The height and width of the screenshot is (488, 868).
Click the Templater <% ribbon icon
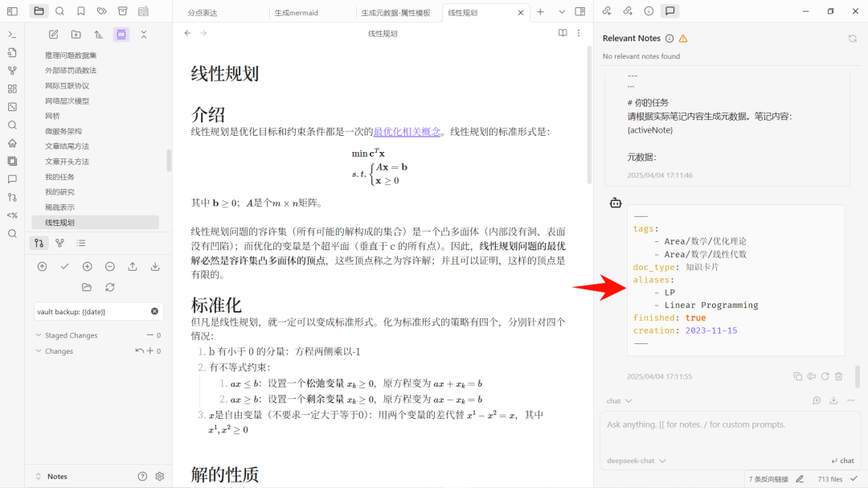[x=12, y=215]
